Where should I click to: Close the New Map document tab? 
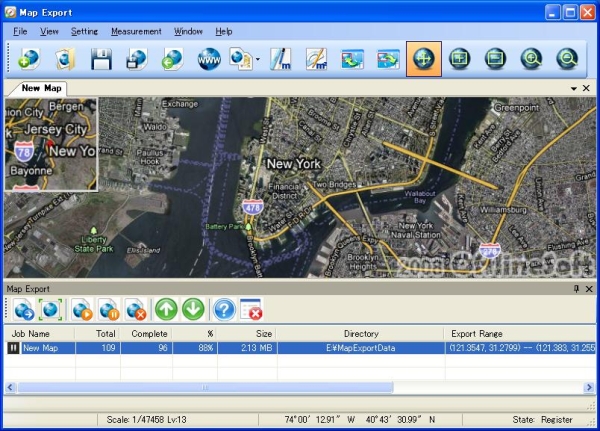coord(586,88)
